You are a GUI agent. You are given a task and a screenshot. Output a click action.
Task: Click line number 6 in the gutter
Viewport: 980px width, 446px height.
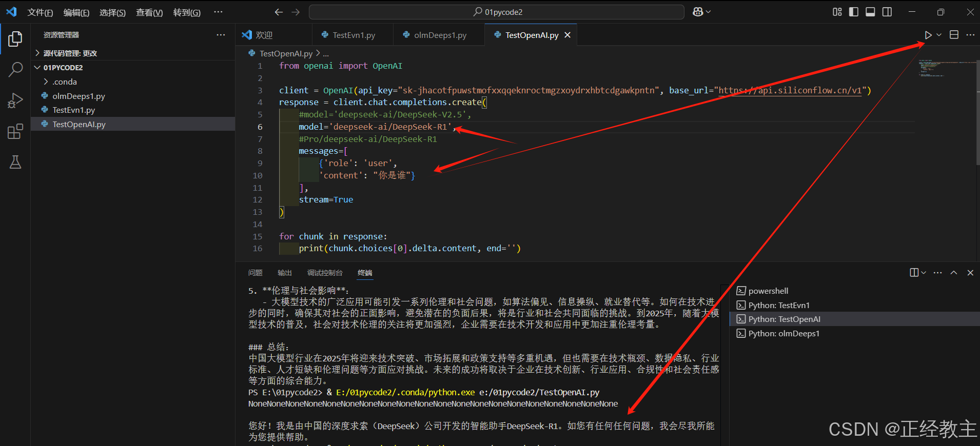pyautogui.click(x=260, y=127)
